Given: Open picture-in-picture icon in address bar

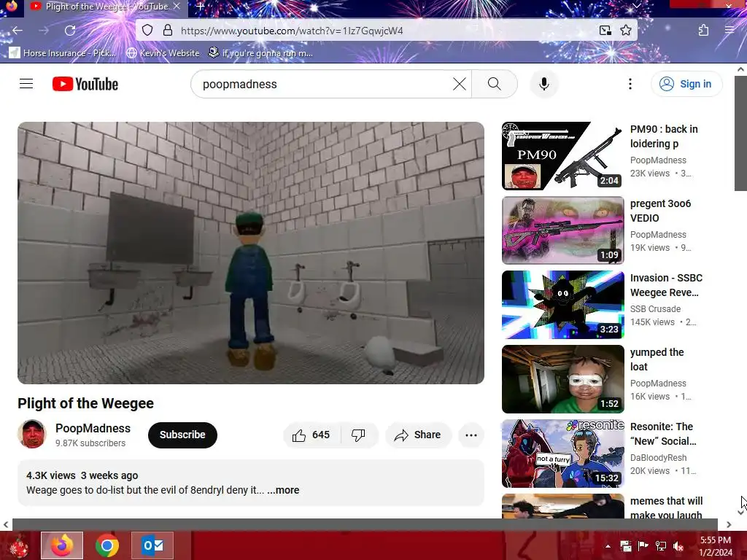Looking at the screenshot, I should coord(605,31).
